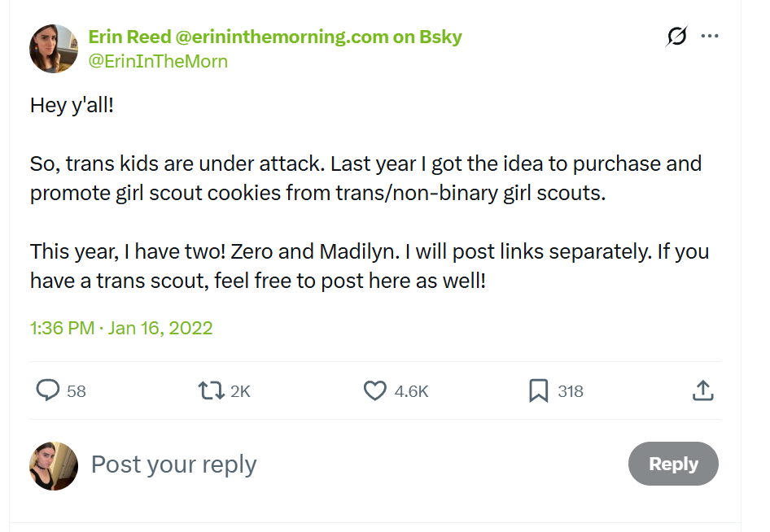This screenshot has width=770, height=532.
Task: View the 58 replies count
Action: coord(77,391)
